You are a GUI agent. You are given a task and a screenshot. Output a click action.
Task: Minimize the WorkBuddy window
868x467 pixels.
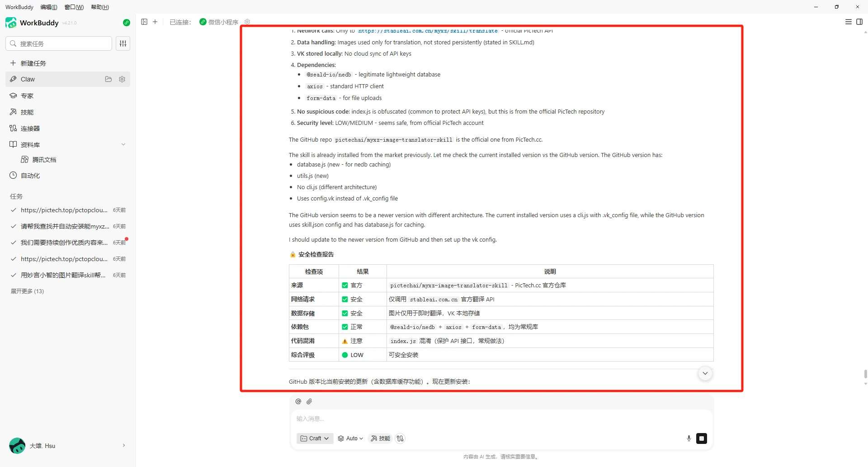coord(816,7)
